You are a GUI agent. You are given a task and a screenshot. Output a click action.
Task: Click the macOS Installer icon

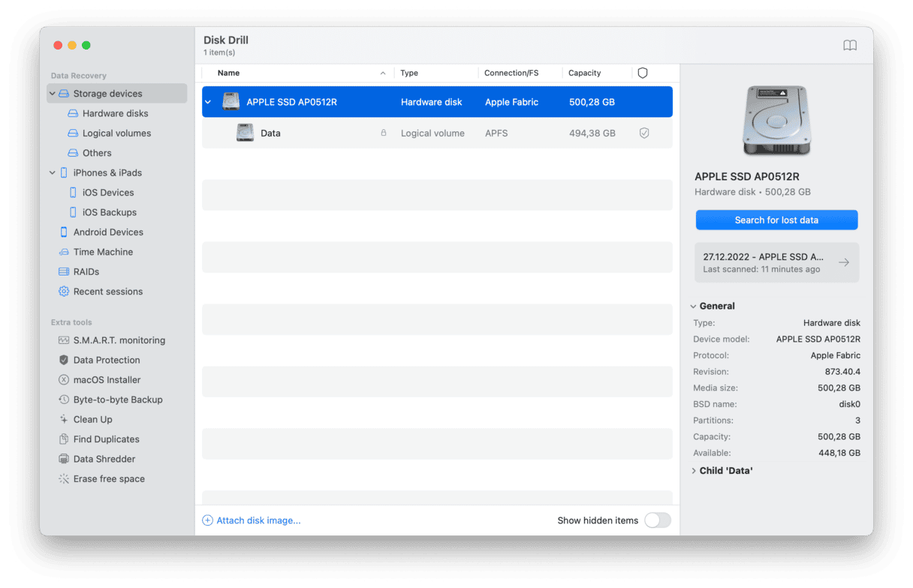point(64,380)
